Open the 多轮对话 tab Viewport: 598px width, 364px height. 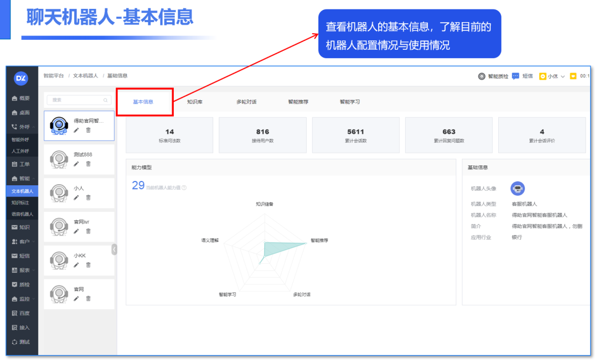point(246,102)
